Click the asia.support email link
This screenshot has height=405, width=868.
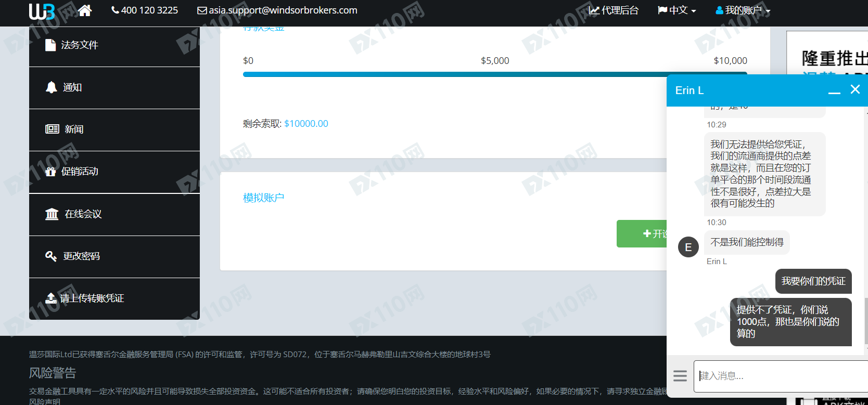277,10
